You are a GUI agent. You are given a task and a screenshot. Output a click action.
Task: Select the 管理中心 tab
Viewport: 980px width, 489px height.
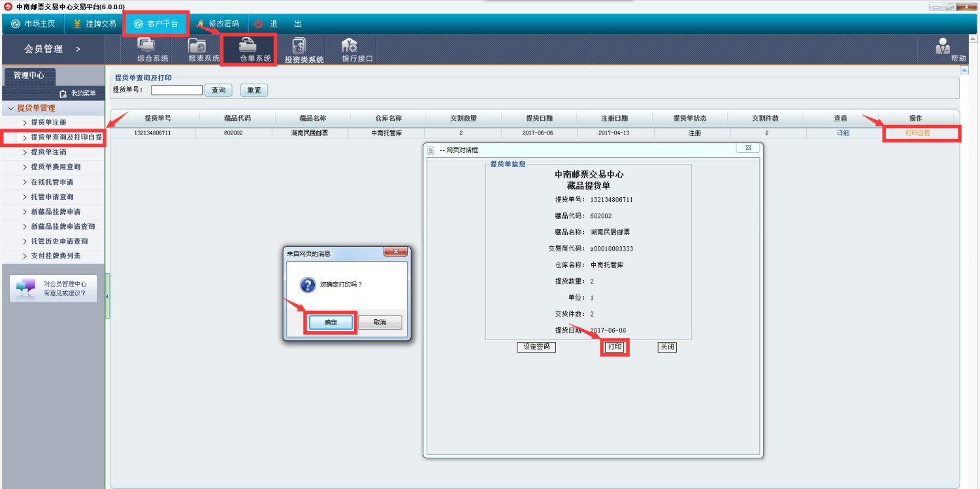coord(29,75)
